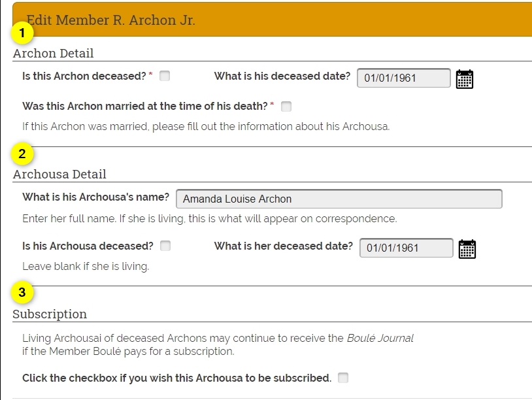Enable the Archousa subscription checkbox
532x400 pixels.
343,378
